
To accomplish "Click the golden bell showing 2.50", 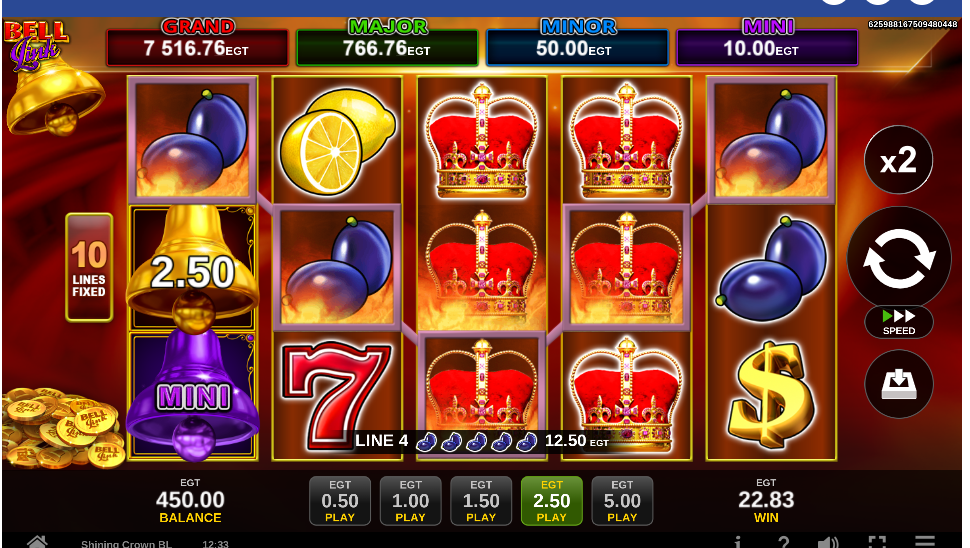I will point(192,267).
